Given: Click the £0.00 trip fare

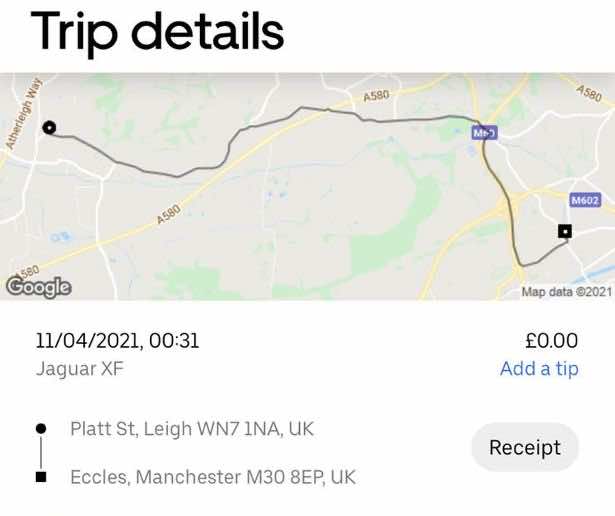Looking at the screenshot, I should tap(551, 341).
